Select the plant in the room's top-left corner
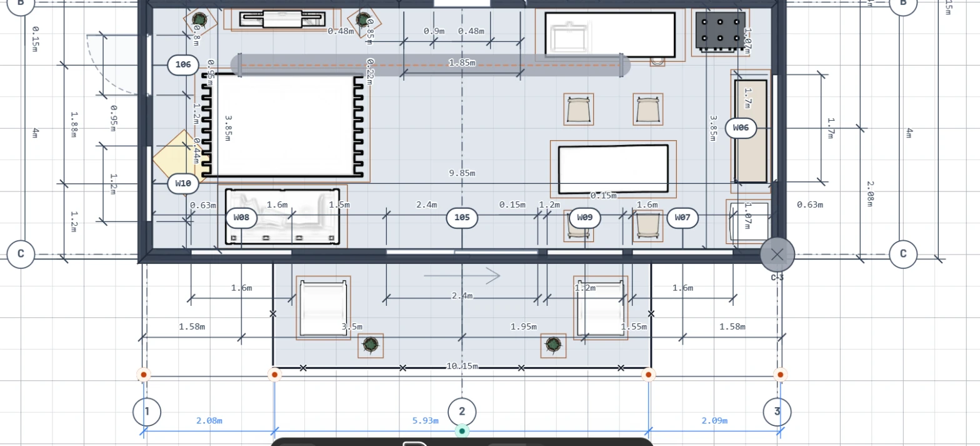The image size is (980, 446). pyautogui.click(x=200, y=19)
